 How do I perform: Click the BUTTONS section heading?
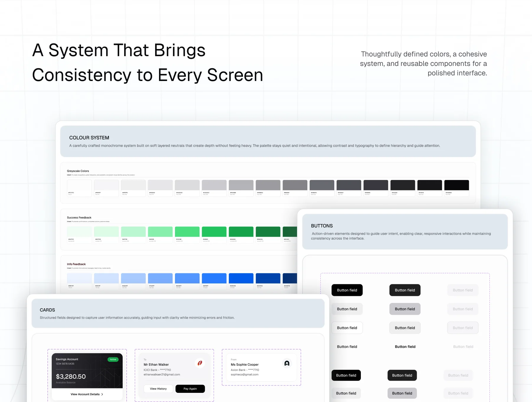pyautogui.click(x=322, y=226)
